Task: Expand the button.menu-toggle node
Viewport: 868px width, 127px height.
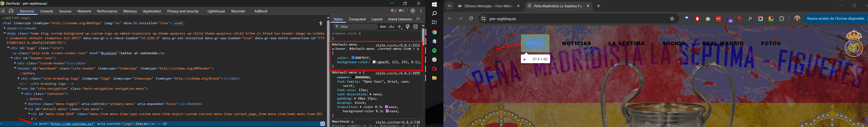Action: [25, 104]
